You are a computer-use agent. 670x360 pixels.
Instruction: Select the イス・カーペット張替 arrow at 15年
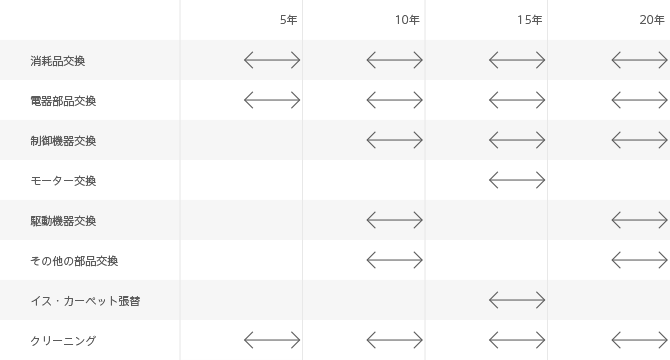tap(517, 300)
